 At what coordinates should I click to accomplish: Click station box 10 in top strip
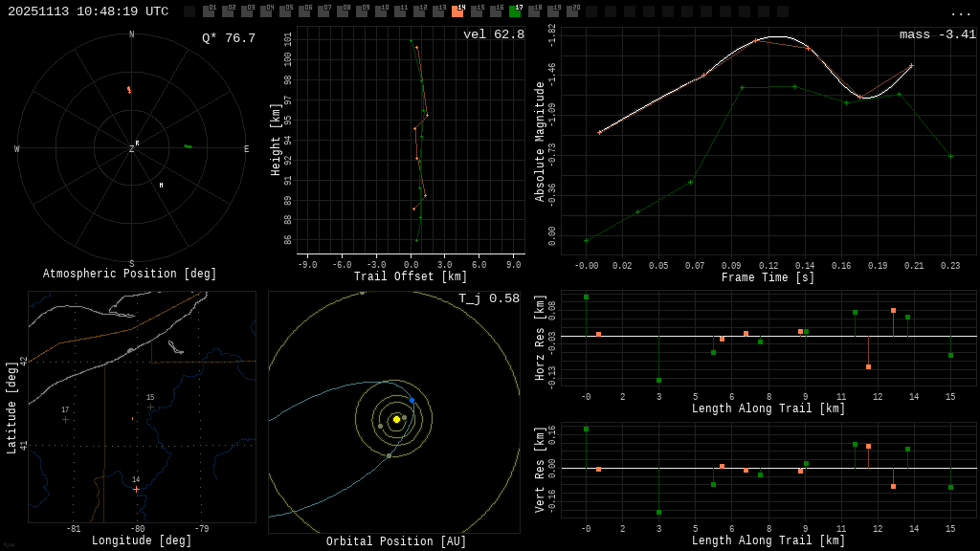(x=381, y=11)
